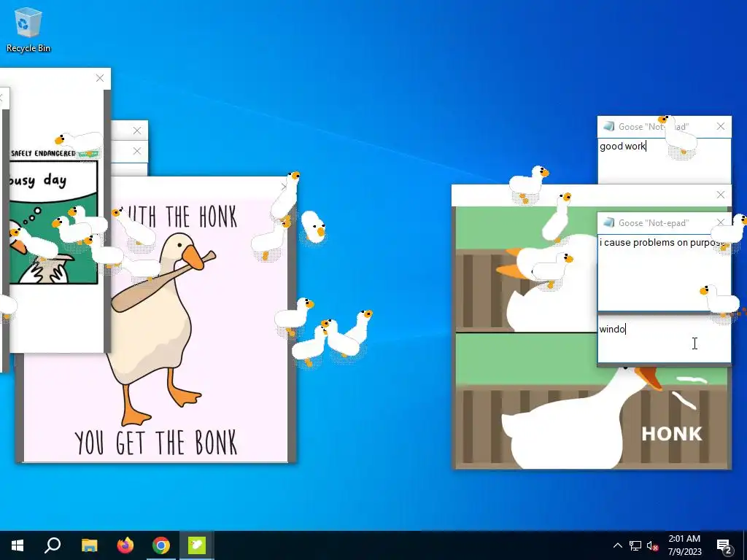
Task: Open the clock showing 2:01 AM
Action: (x=684, y=545)
